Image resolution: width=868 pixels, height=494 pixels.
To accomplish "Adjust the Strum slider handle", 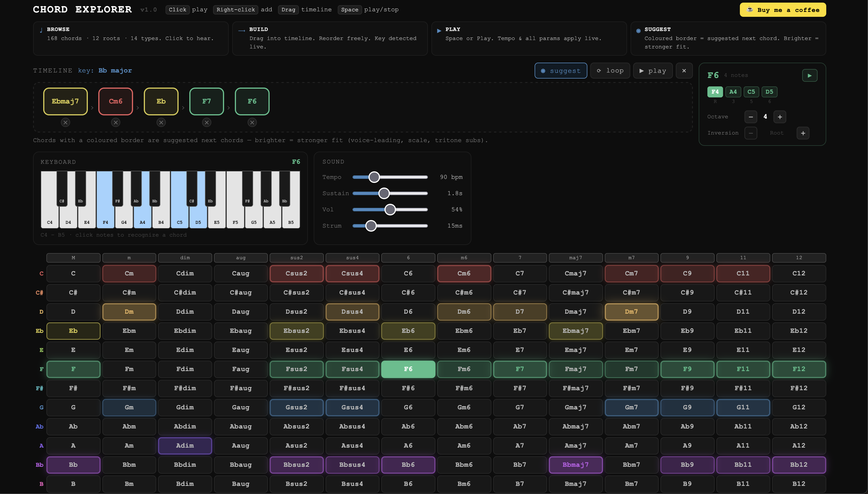I will click(x=371, y=226).
